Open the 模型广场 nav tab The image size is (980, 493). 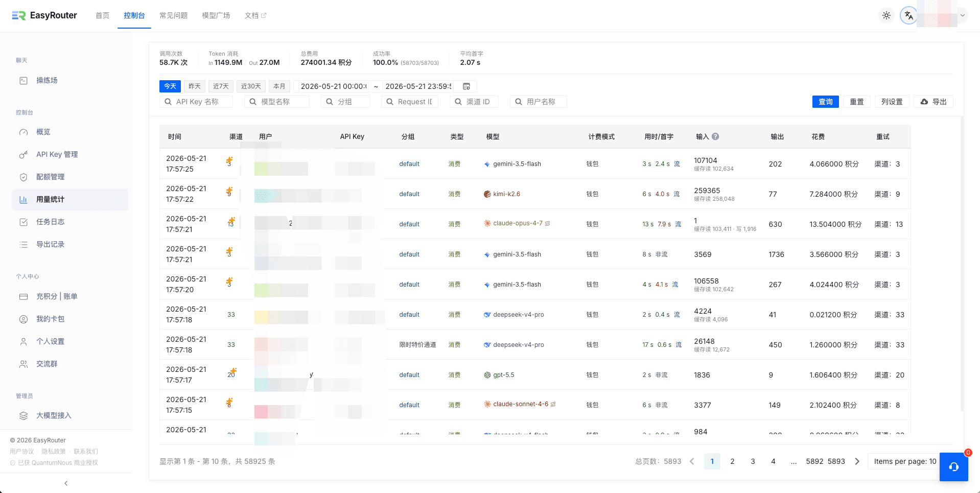click(216, 15)
